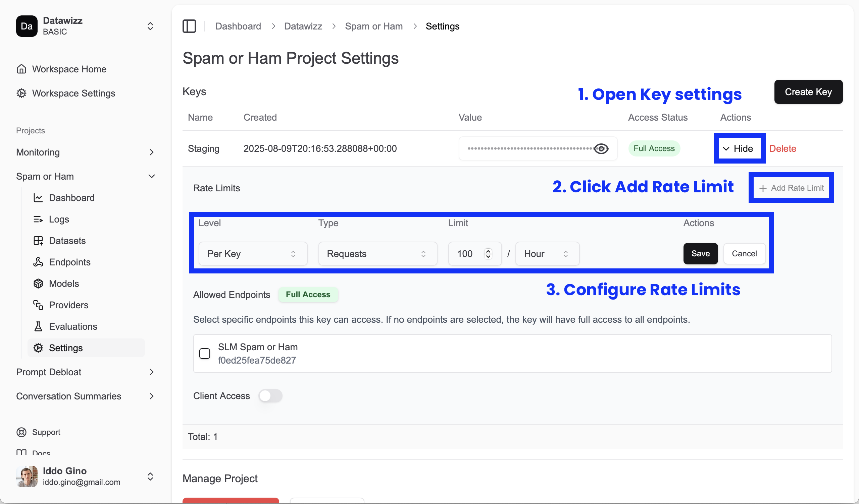The height and width of the screenshot is (504, 859).
Task: Open the Hour interval dropdown
Action: coord(547,253)
